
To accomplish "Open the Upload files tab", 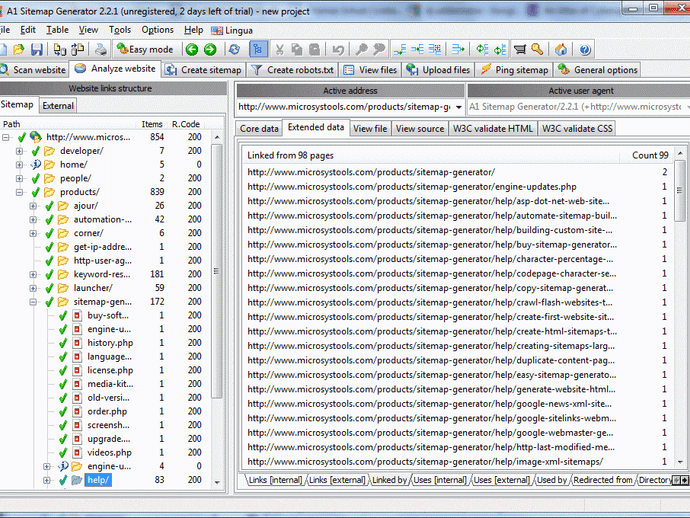I will point(439,70).
